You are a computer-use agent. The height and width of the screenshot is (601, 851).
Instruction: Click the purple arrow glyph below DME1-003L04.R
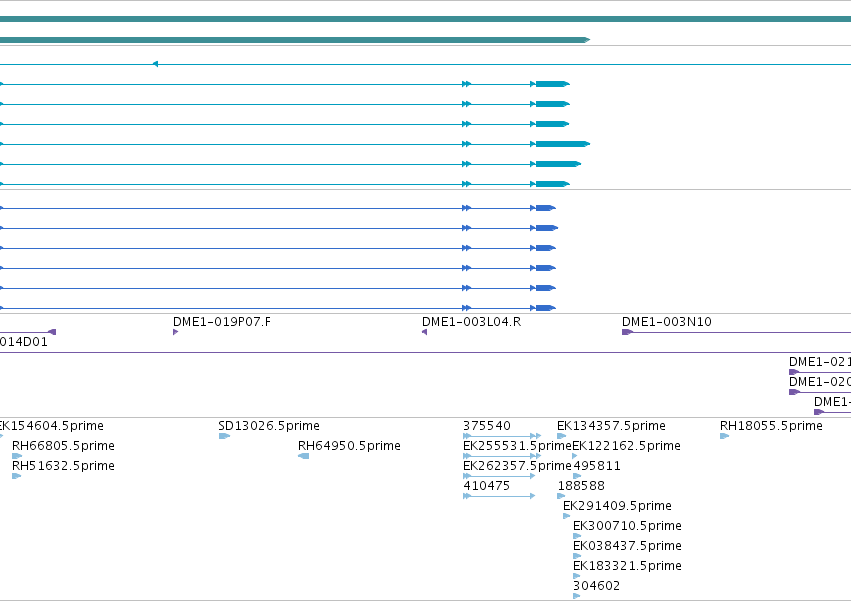[424, 332]
